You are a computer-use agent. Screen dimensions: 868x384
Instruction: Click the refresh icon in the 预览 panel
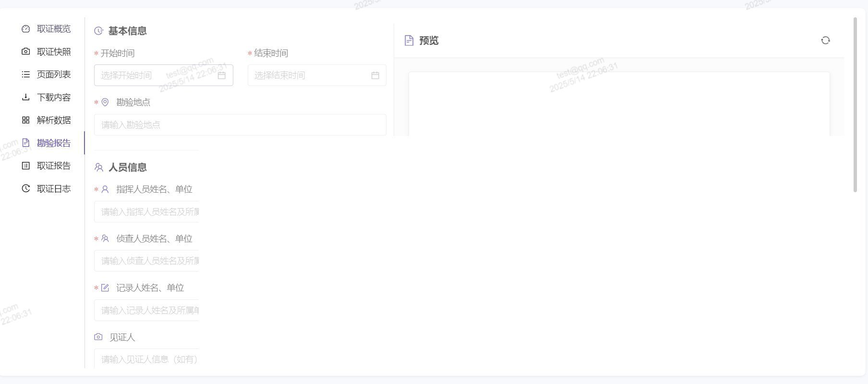[825, 40]
